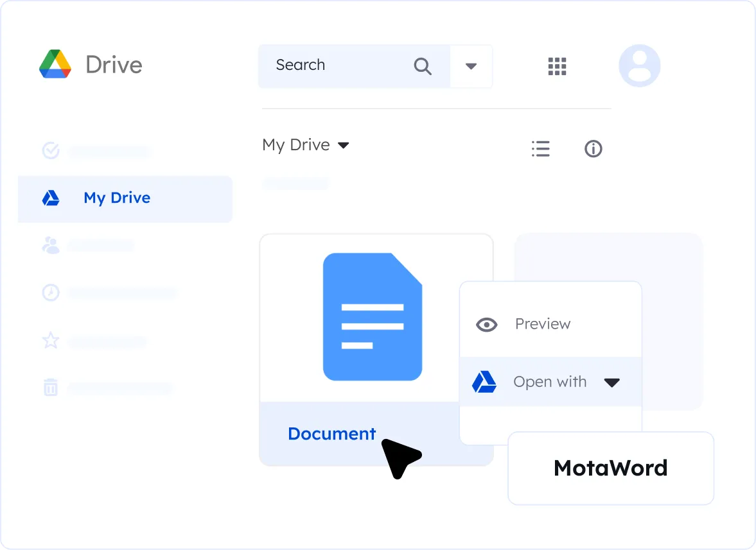Viewport: 756px width, 550px height.
Task: Choose Preview from the context menu
Action: click(x=543, y=324)
